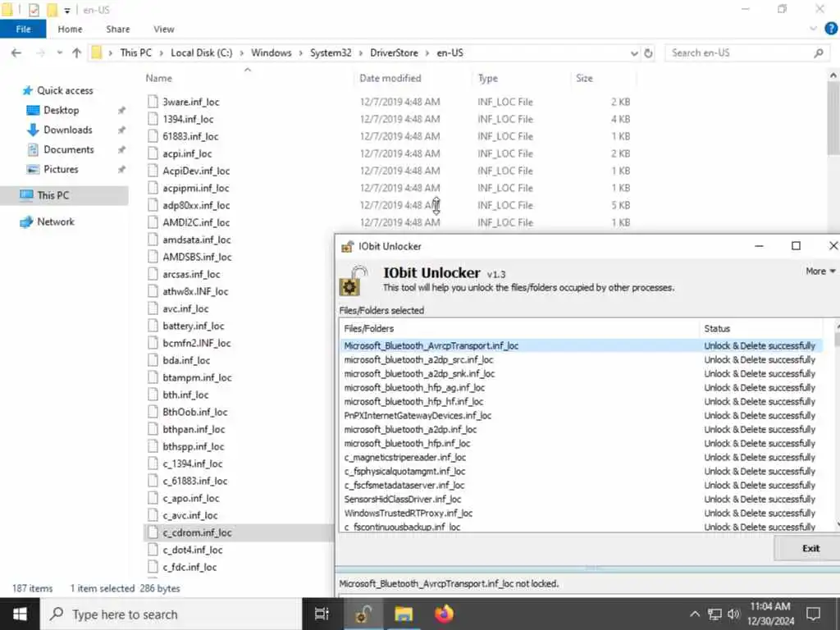
Task: Click the DriverStore breadcrumb
Action: click(394, 52)
